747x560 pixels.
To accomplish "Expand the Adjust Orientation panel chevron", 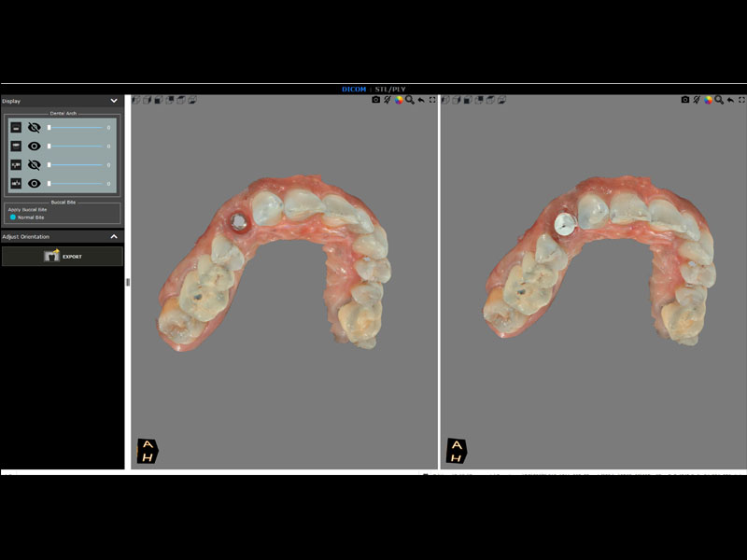I will (114, 237).
